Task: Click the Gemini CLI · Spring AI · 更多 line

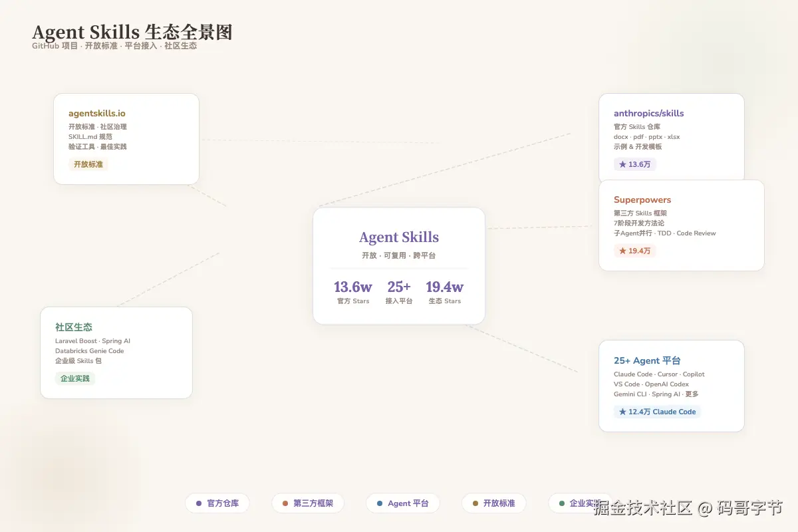Action: tap(656, 394)
